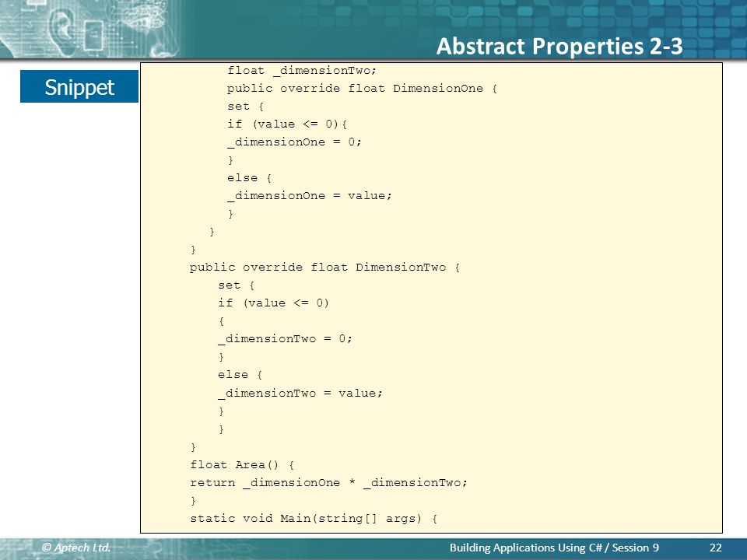747x560 pixels.
Task: Click the '© Aptech Ltd.' footer text
Action: [76, 548]
